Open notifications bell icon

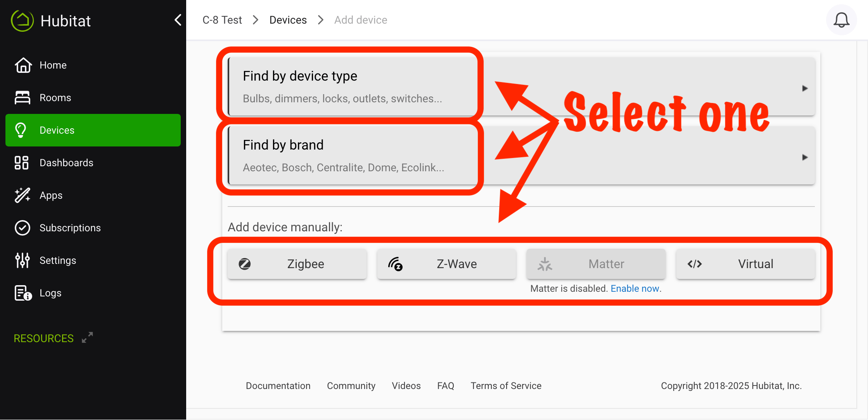pos(841,20)
